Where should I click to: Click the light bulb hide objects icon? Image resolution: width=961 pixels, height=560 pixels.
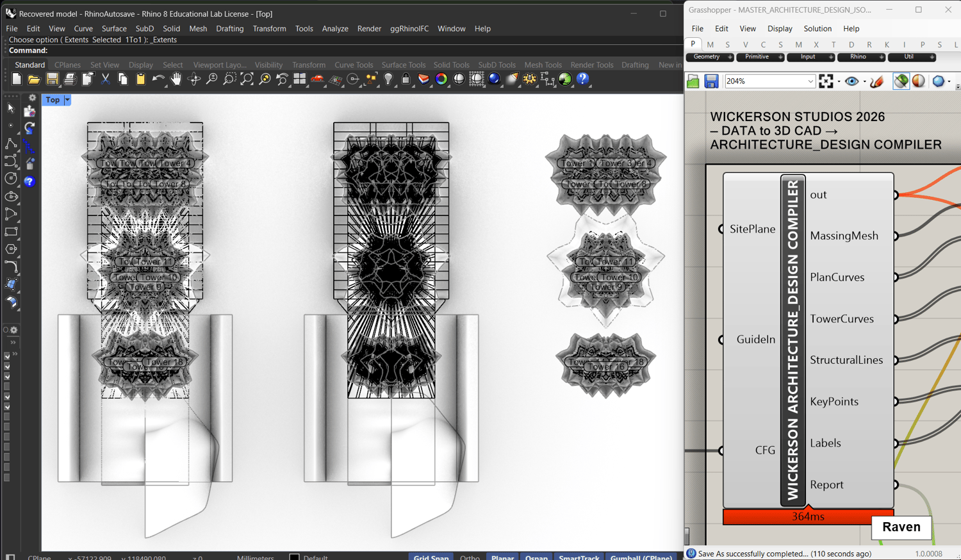[388, 79]
